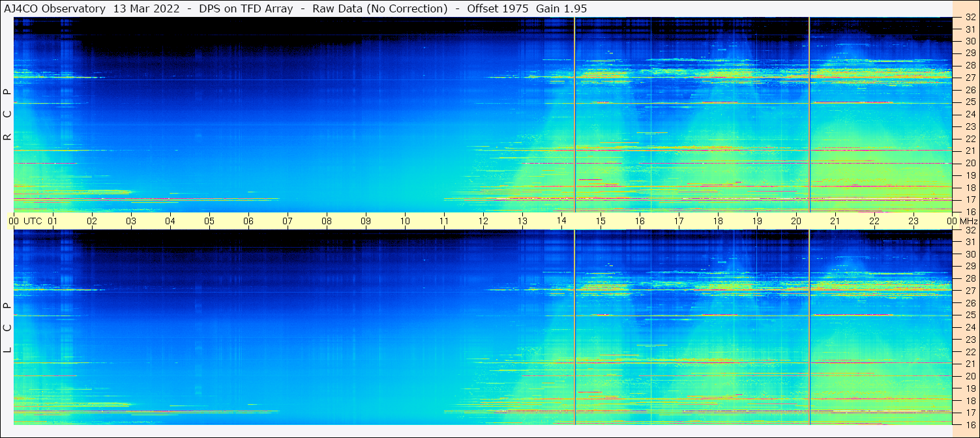Click the 17 hour label on time axis
This screenshot has height=438, width=980.
click(679, 221)
